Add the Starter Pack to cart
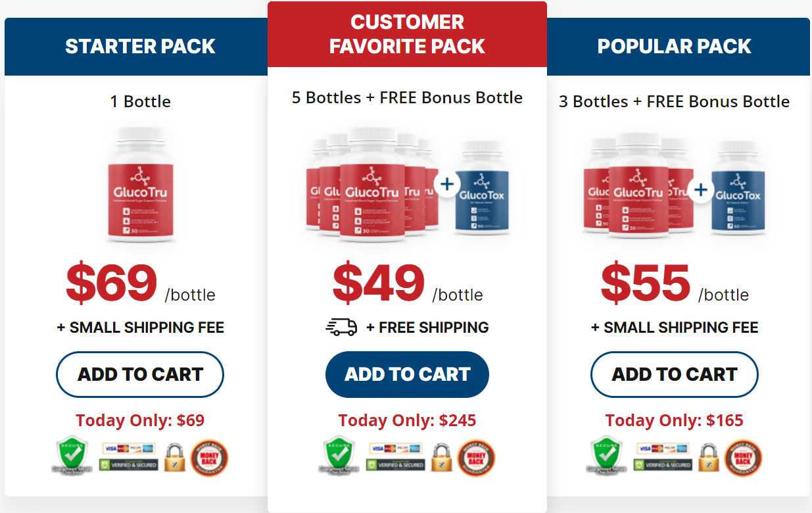The height and width of the screenshot is (513, 812). point(140,374)
